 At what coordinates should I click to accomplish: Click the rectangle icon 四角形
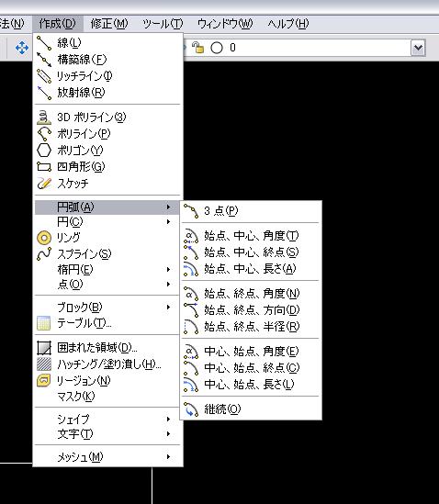44,166
